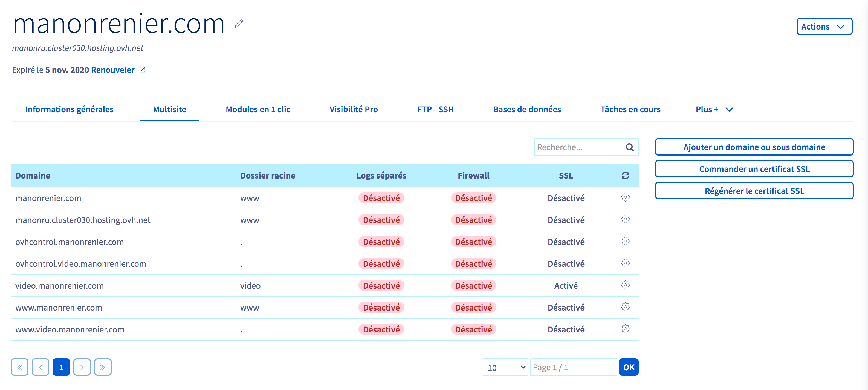Open gear menu for manonrenier.com row

625,197
